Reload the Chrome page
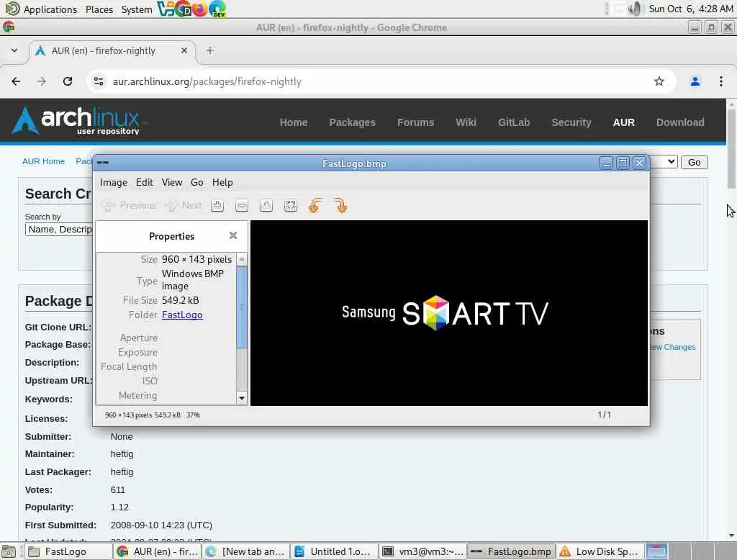Image resolution: width=737 pixels, height=560 pixels. 68,81
